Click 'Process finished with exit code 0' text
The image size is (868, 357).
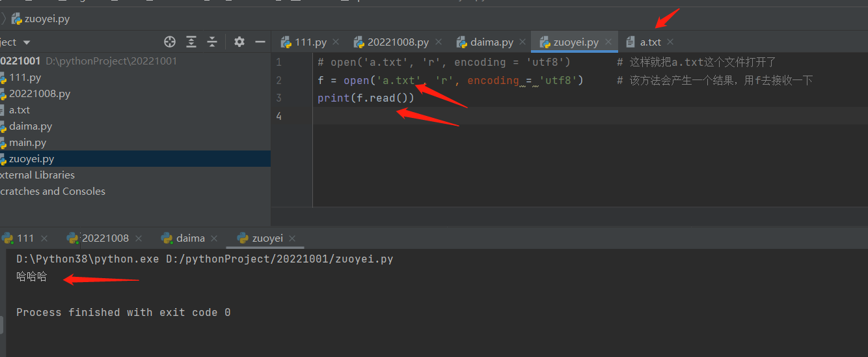click(x=124, y=312)
